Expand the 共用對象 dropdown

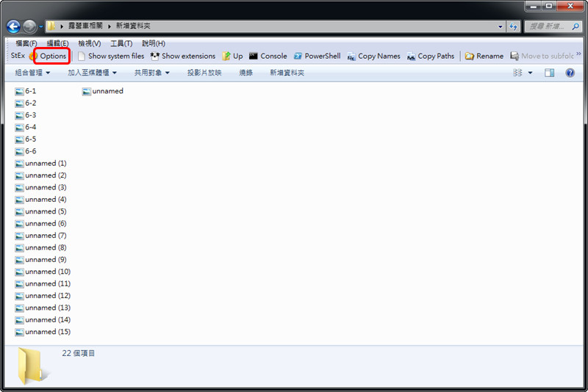(x=152, y=73)
